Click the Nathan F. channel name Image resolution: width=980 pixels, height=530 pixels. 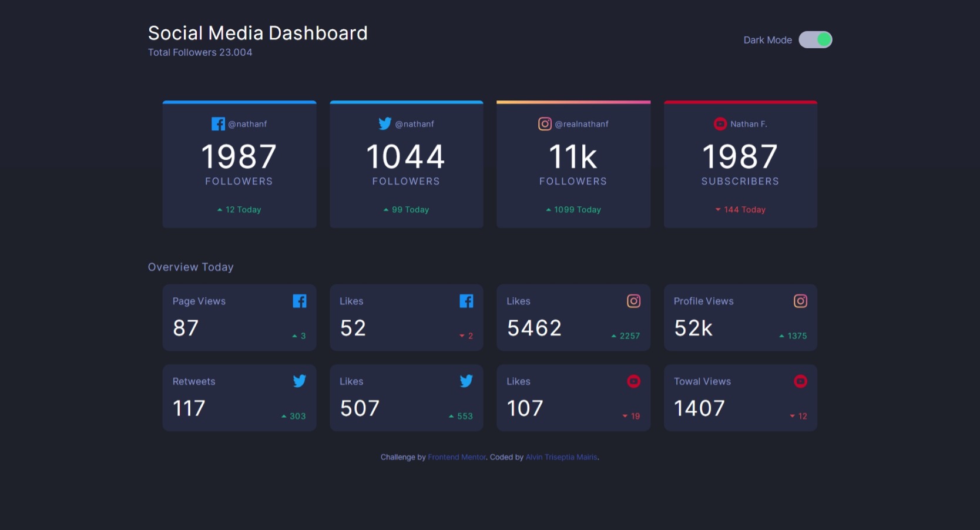point(749,124)
